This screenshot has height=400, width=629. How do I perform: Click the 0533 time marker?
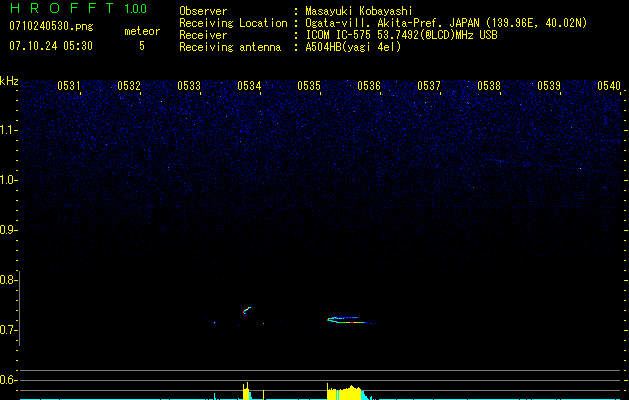pyautogui.click(x=189, y=85)
